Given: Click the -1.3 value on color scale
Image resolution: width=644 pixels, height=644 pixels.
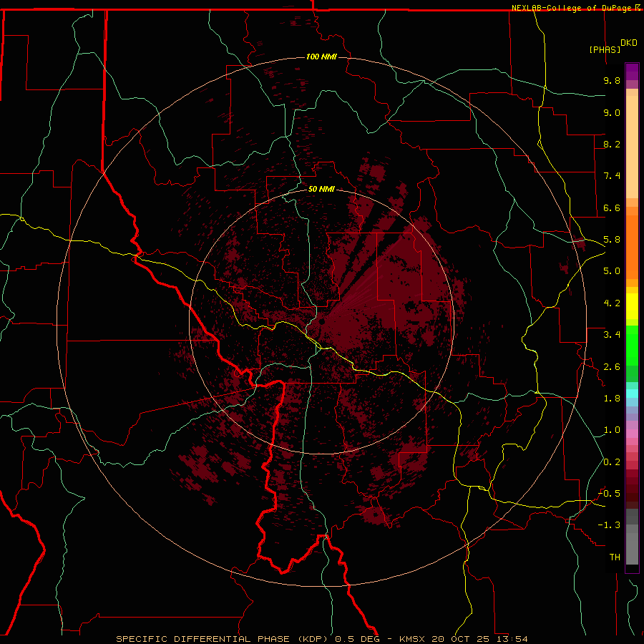Looking at the screenshot, I should pos(609,525).
